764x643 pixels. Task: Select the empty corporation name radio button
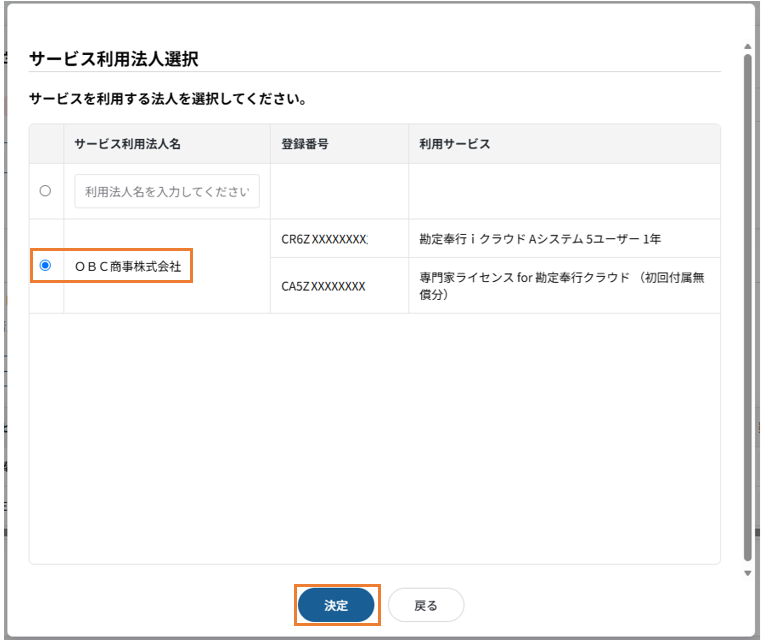[45, 191]
